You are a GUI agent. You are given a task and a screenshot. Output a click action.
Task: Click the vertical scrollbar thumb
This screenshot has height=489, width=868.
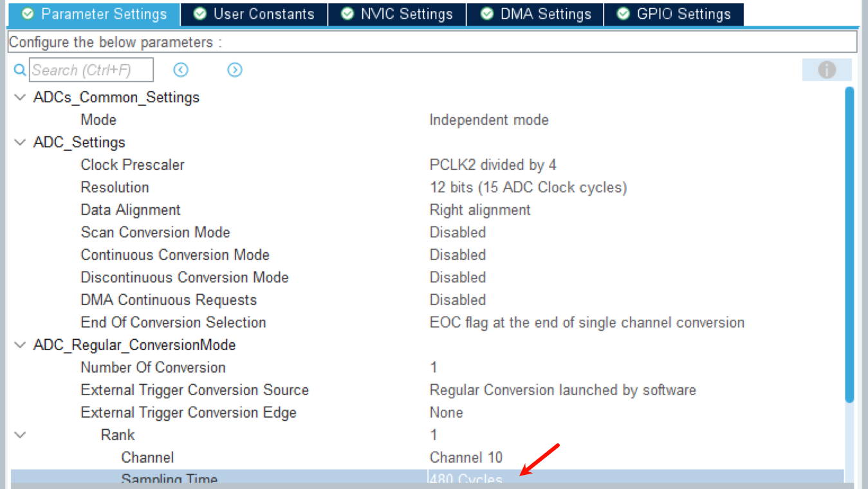(849, 244)
